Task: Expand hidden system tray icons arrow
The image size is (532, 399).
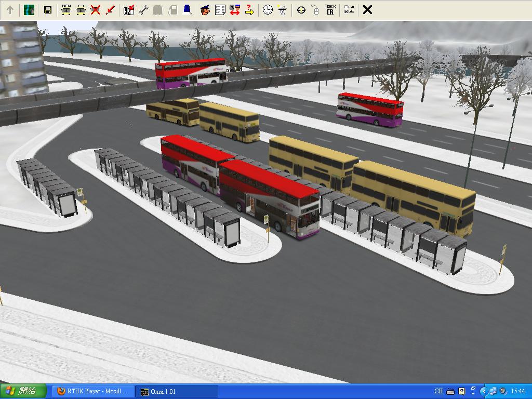Action: coord(484,391)
